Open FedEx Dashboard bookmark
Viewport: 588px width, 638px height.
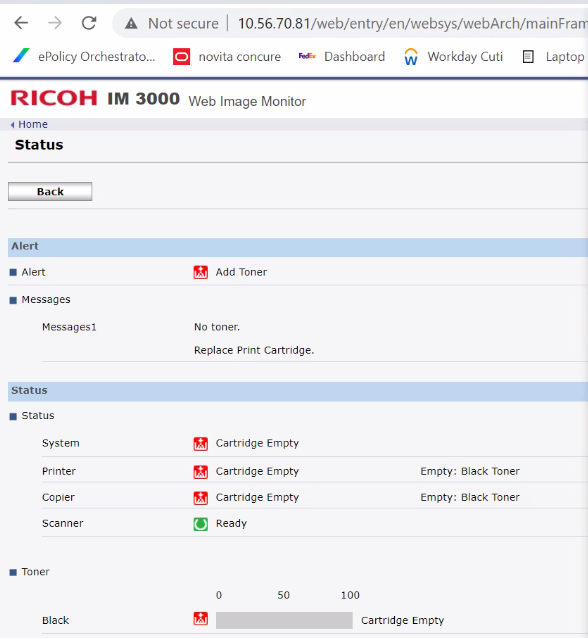341,57
